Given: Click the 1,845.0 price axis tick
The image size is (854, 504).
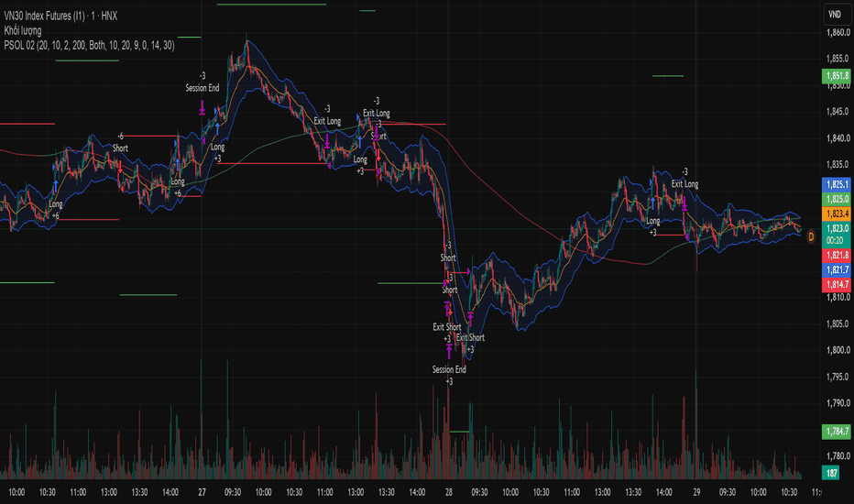Looking at the screenshot, I should [838, 112].
